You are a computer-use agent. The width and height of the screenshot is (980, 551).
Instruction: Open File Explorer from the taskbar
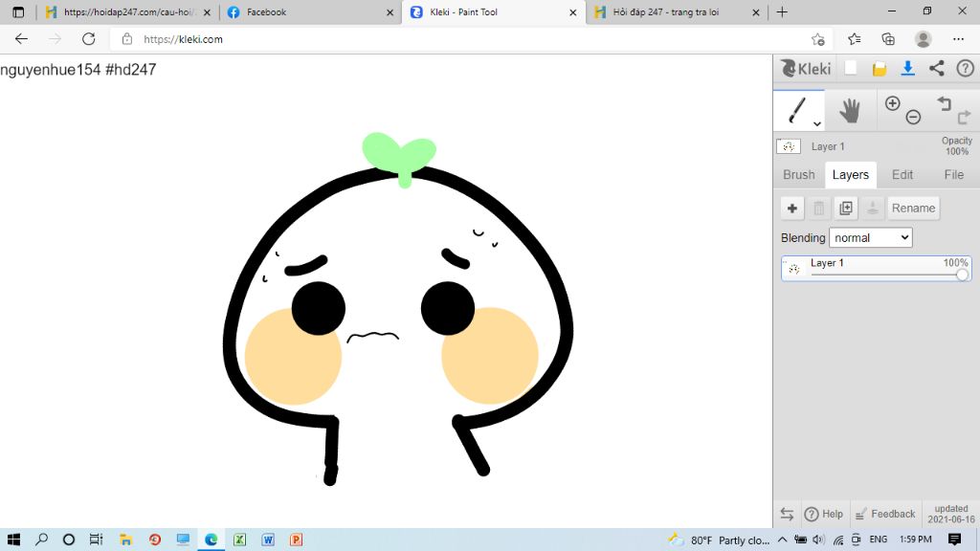click(x=125, y=540)
